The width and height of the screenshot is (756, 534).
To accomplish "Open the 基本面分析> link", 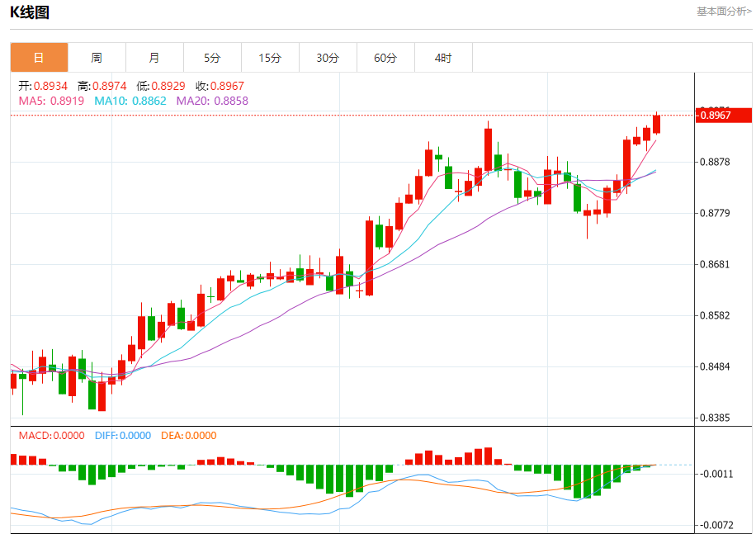I will [x=724, y=11].
